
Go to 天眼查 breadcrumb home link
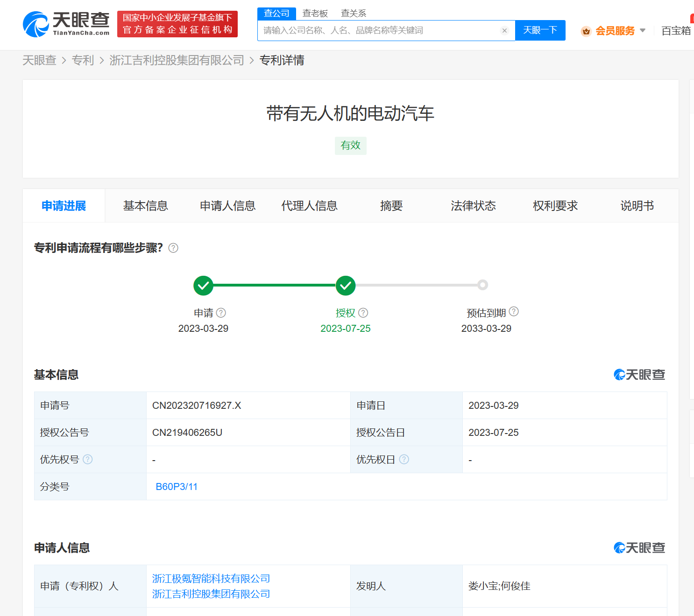tap(39, 60)
